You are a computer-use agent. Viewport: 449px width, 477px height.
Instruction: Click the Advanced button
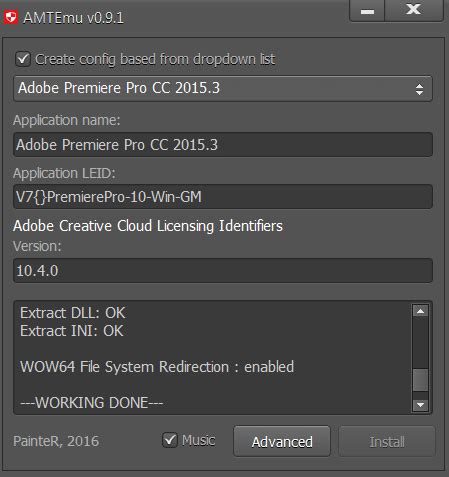tap(282, 441)
